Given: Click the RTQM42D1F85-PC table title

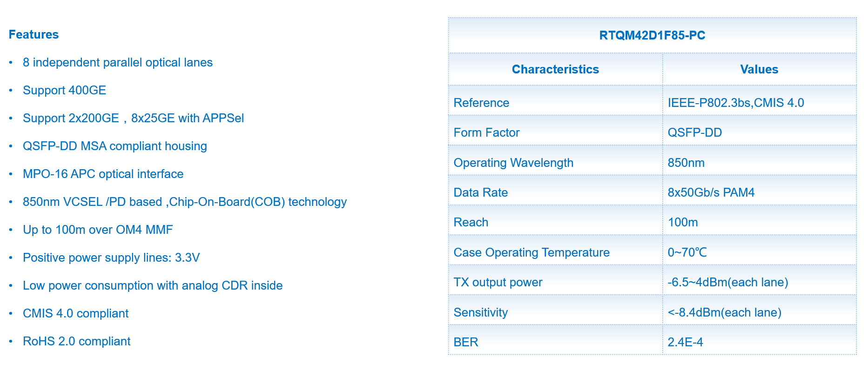Looking at the screenshot, I should click(x=652, y=36).
